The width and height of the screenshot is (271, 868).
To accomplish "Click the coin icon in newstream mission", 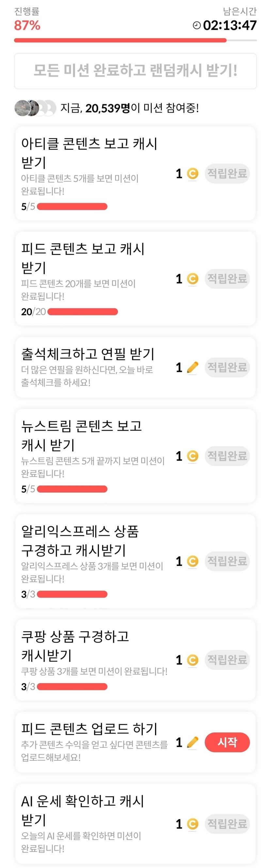I will pos(192,456).
